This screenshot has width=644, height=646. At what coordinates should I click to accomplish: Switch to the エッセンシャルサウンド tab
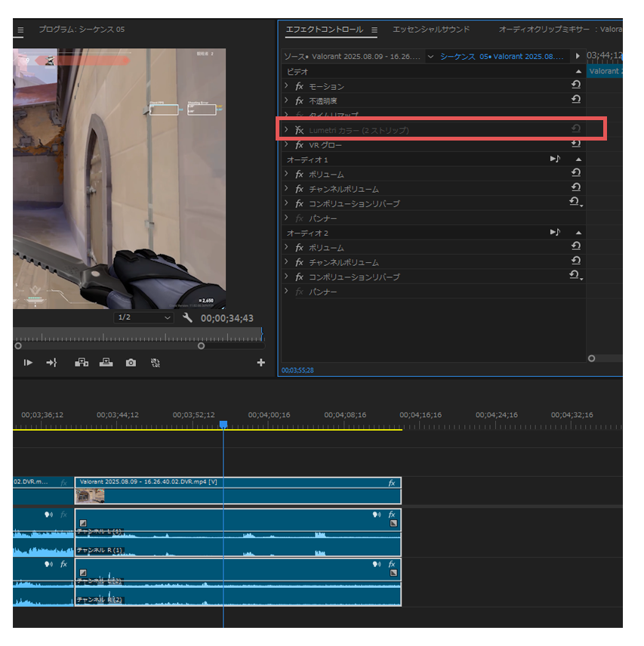coord(431,29)
